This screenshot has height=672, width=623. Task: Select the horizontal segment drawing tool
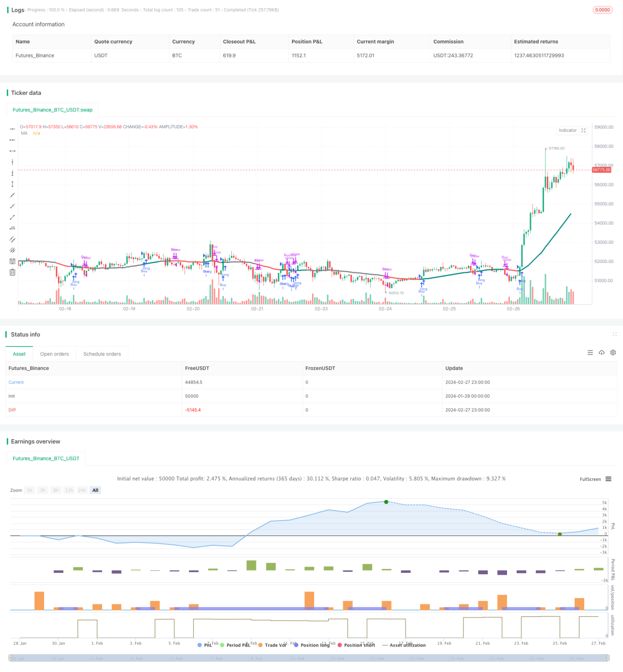pyautogui.click(x=12, y=151)
